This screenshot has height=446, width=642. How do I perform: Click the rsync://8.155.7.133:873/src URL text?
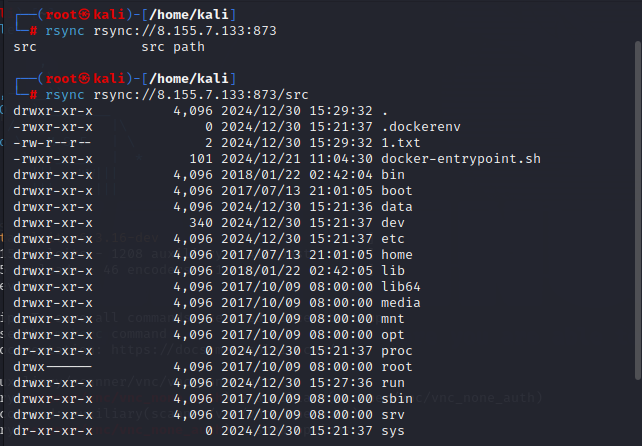[x=201, y=95]
